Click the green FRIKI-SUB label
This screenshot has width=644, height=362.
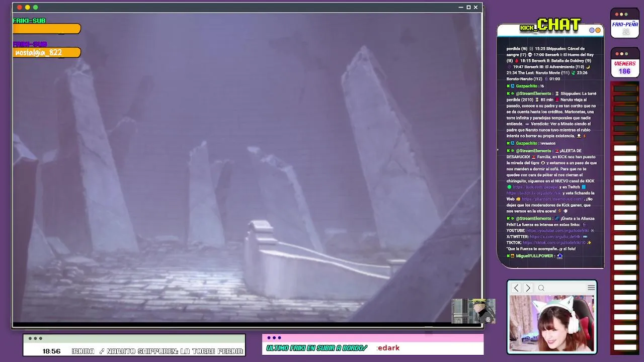(29, 21)
